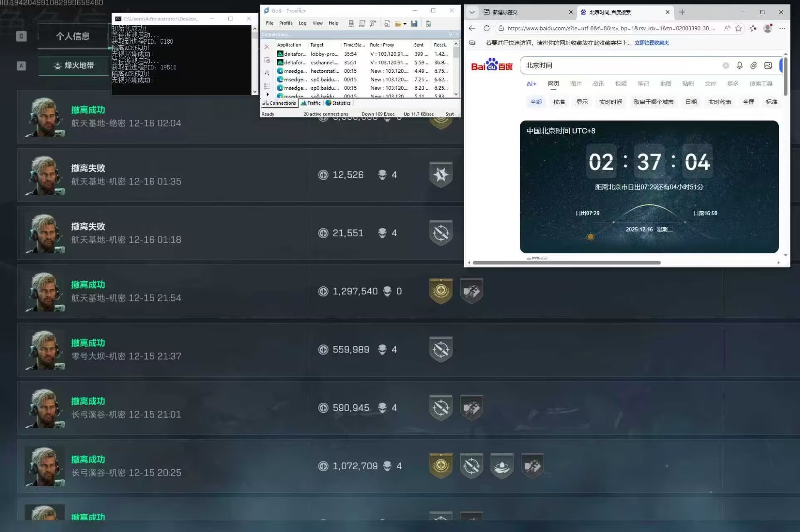
Task: Switch to the Statistics tab in Proxifier
Action: tap(338, 103)
